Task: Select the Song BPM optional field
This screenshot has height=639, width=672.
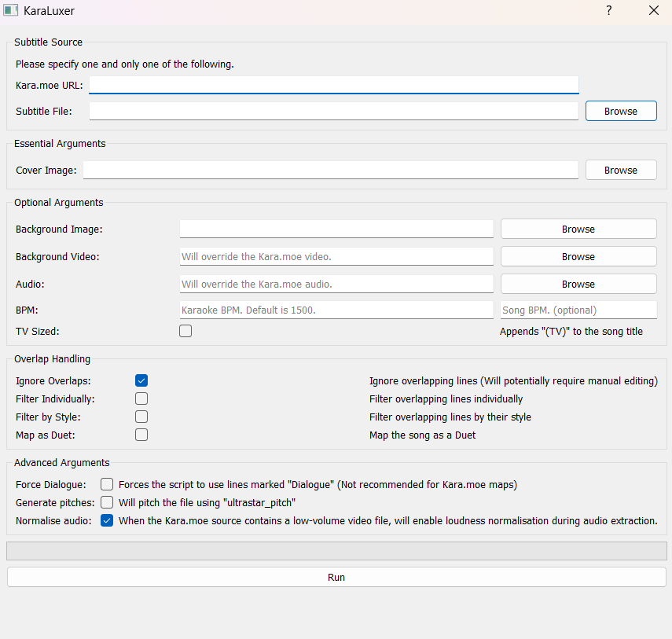Action: pos(578,310)
